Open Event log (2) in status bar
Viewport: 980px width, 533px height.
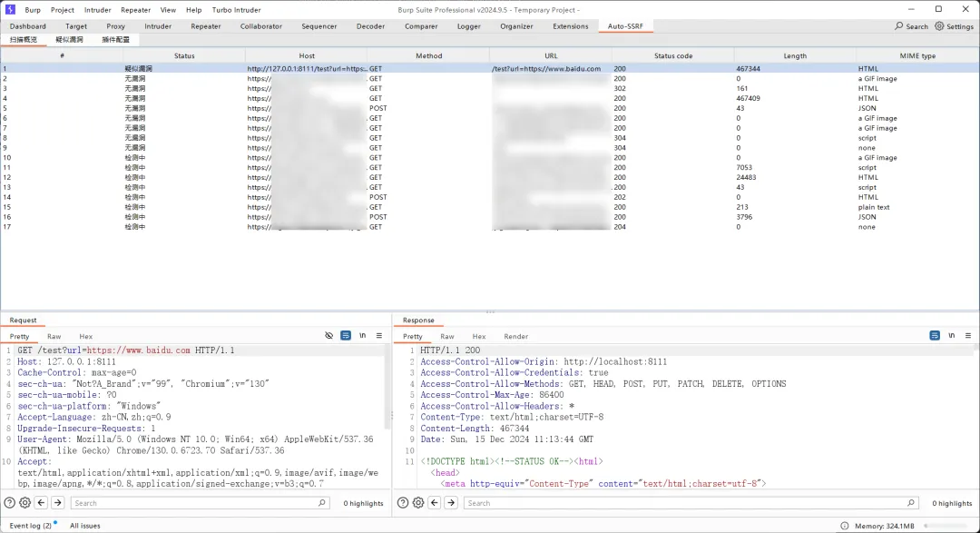(31, 526)
